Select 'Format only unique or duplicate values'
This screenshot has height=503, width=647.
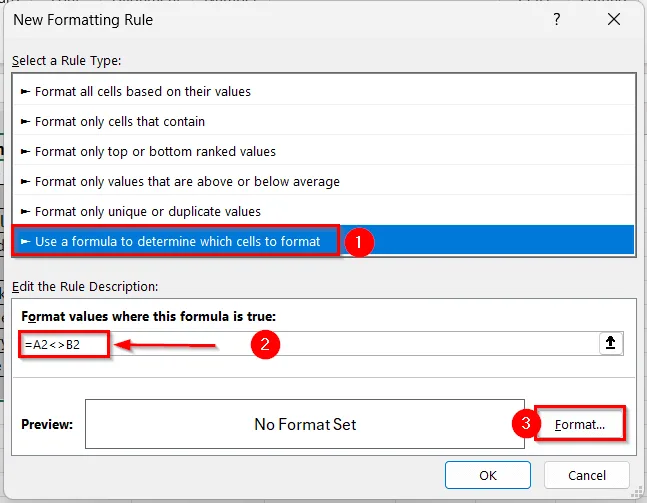point(324,212)
